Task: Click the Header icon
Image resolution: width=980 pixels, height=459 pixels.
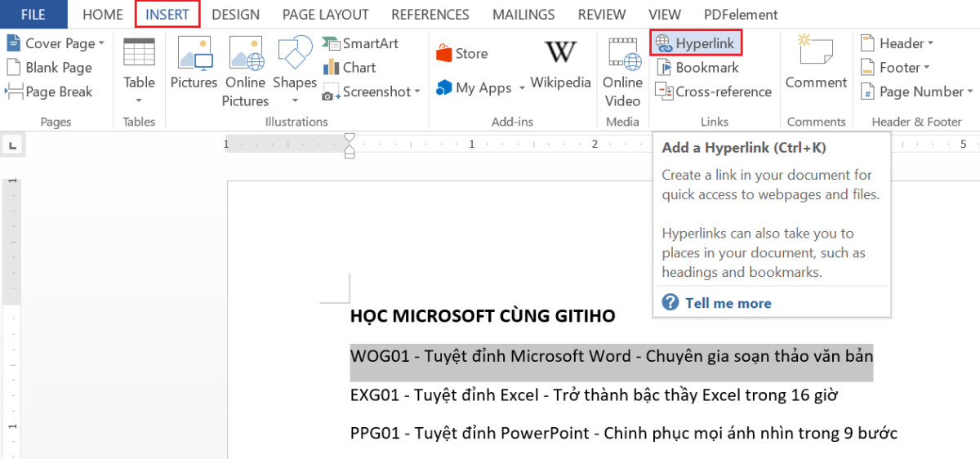Action: point(866,43)
